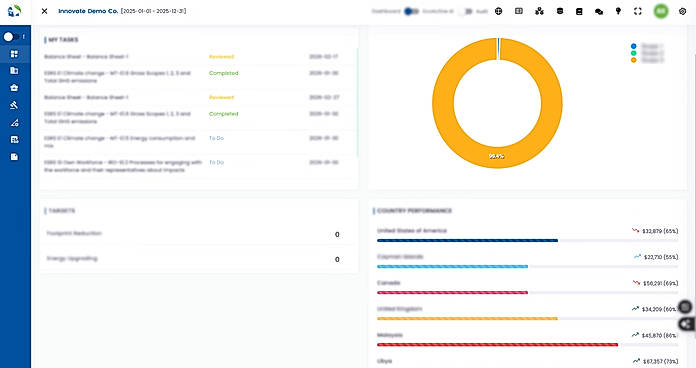Screen dimensions: 696x368
Task: Toggle the Dashboard switch in the top bar
Action: 411,11
